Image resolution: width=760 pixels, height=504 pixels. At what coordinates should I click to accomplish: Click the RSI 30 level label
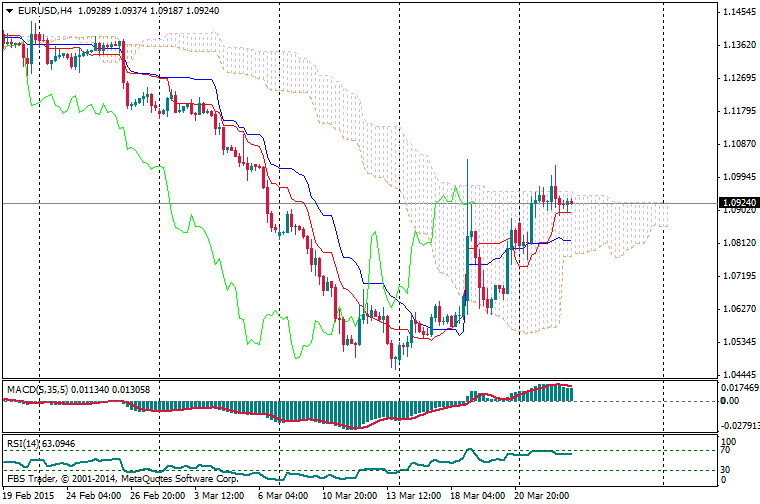point(728,469)
